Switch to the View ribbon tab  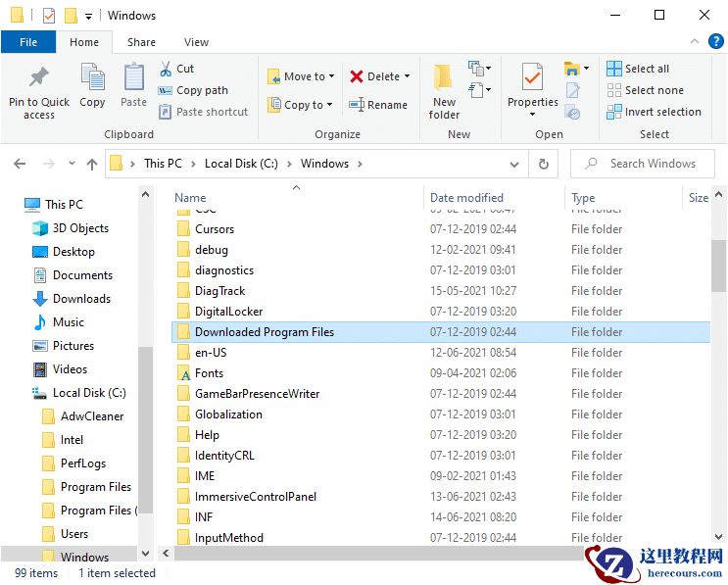tap(196, 42)
